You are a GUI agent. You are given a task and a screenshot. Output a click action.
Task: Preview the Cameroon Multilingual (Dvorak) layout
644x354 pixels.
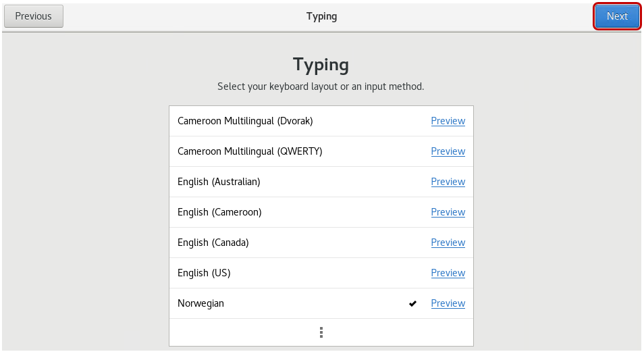pos(448,121)
